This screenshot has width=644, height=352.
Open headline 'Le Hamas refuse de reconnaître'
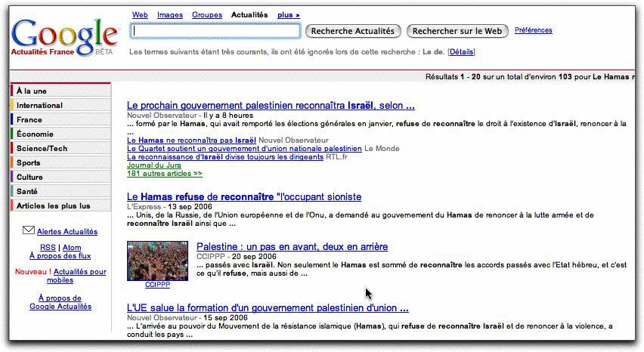[244, 197]
